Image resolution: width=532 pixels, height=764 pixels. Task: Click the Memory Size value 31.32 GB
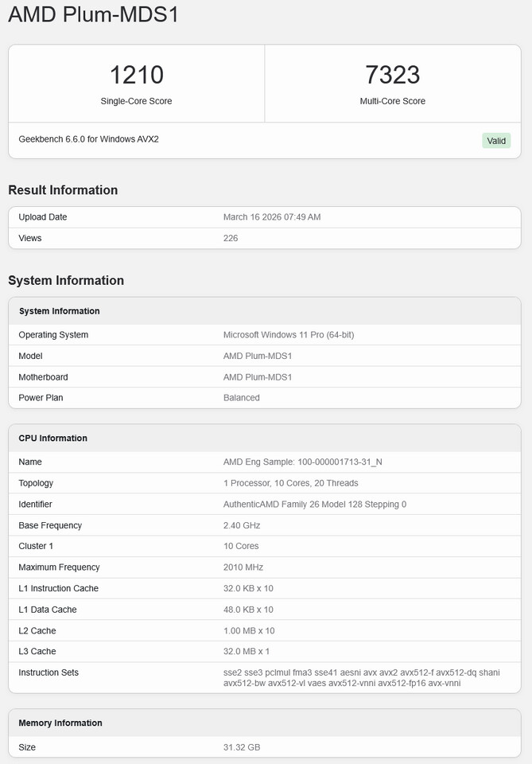click(x=242, y=747)
